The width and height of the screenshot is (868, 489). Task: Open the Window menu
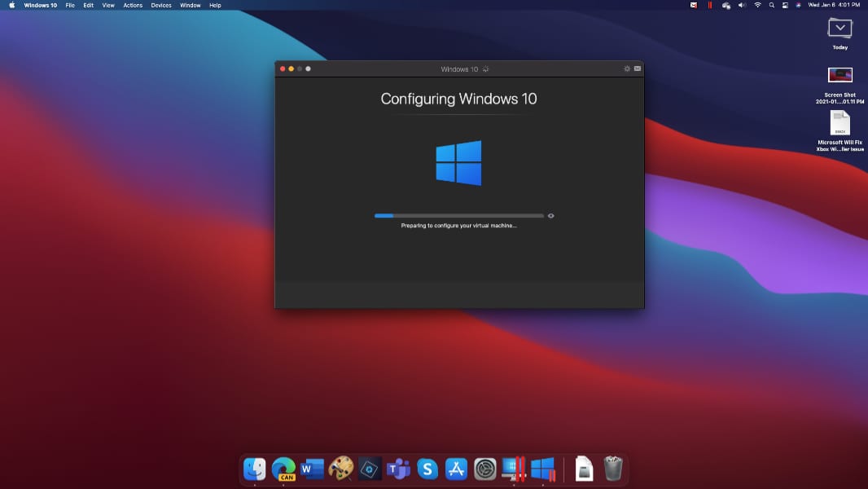click(191, 5)
